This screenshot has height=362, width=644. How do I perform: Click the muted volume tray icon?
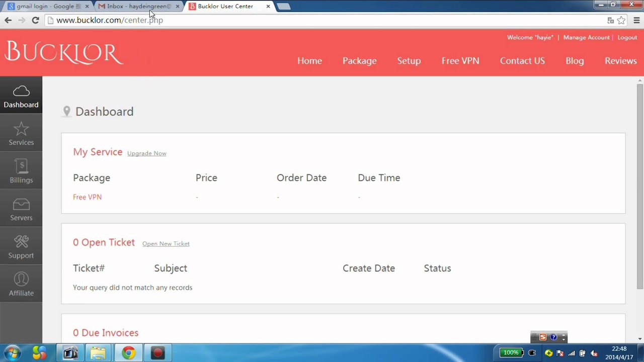click(594, 353)
